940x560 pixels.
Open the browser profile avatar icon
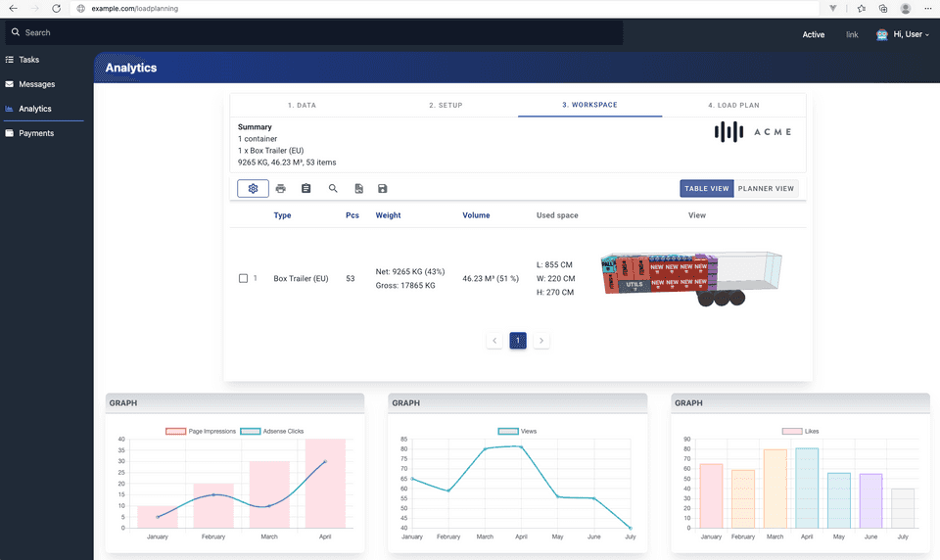point(905,9)
